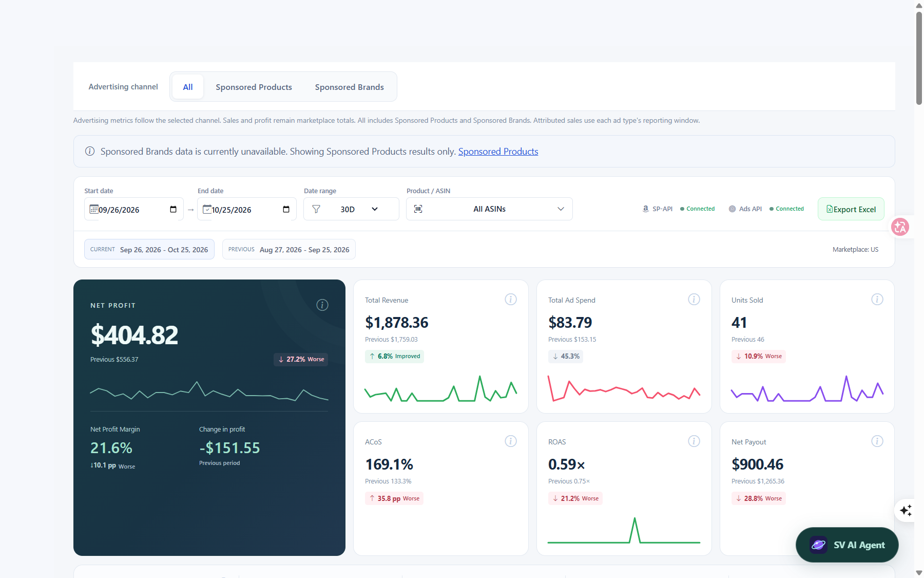Click SP-API Connected status text
Screen dimensions: 924x578
(x=700, y=209)
